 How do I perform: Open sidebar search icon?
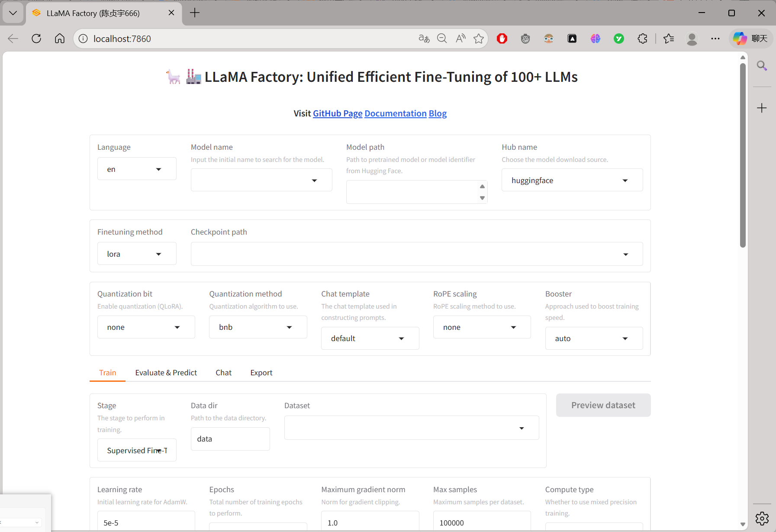click(762, 66)
